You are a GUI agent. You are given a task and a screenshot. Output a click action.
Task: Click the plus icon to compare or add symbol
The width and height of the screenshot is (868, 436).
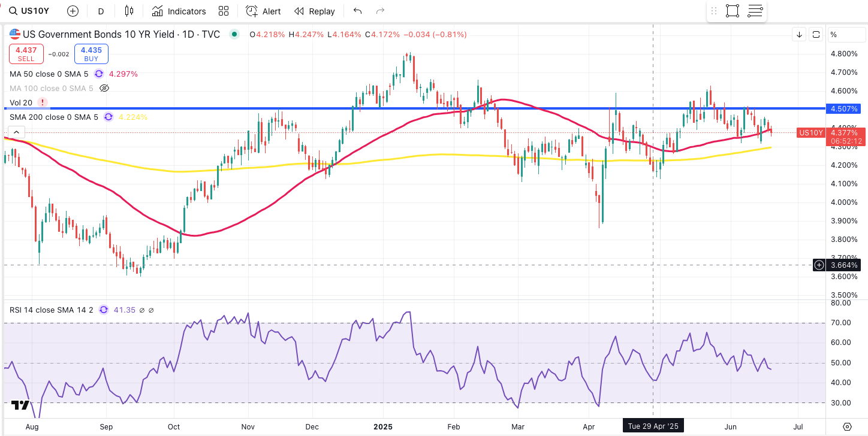pyautogui.click(x=73, y=11)
